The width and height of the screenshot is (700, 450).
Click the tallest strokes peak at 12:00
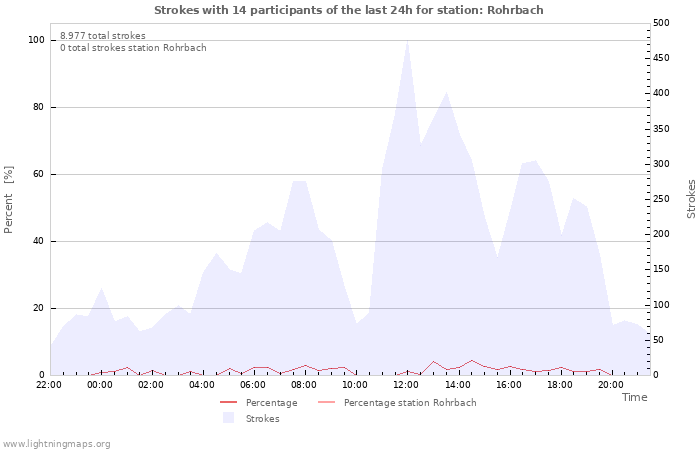407,42
